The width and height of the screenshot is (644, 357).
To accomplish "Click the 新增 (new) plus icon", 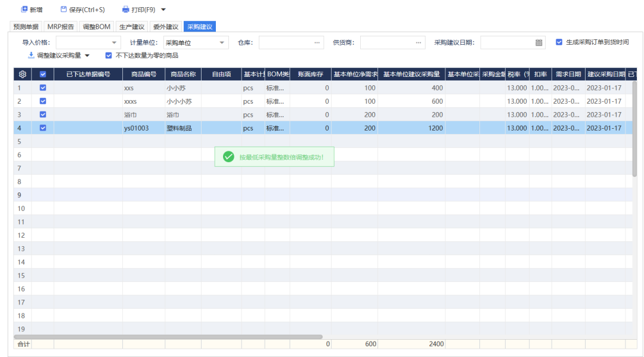I will (x=24, y=10).
